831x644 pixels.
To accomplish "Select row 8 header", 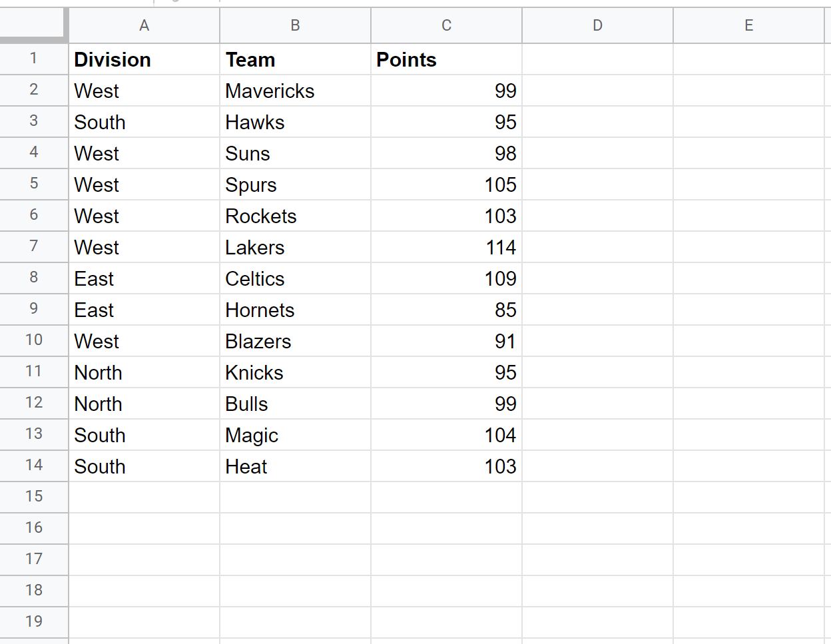I will click(34, 278).
